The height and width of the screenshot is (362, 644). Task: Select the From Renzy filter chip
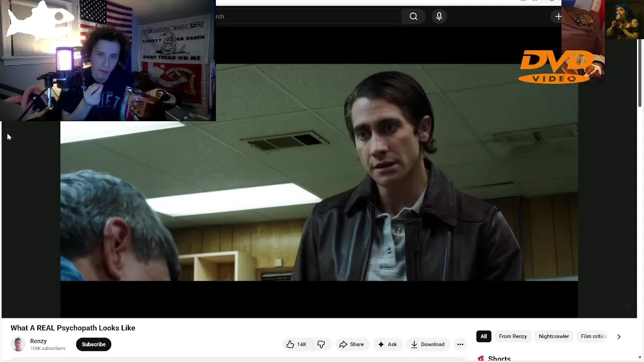click(513, 336)
